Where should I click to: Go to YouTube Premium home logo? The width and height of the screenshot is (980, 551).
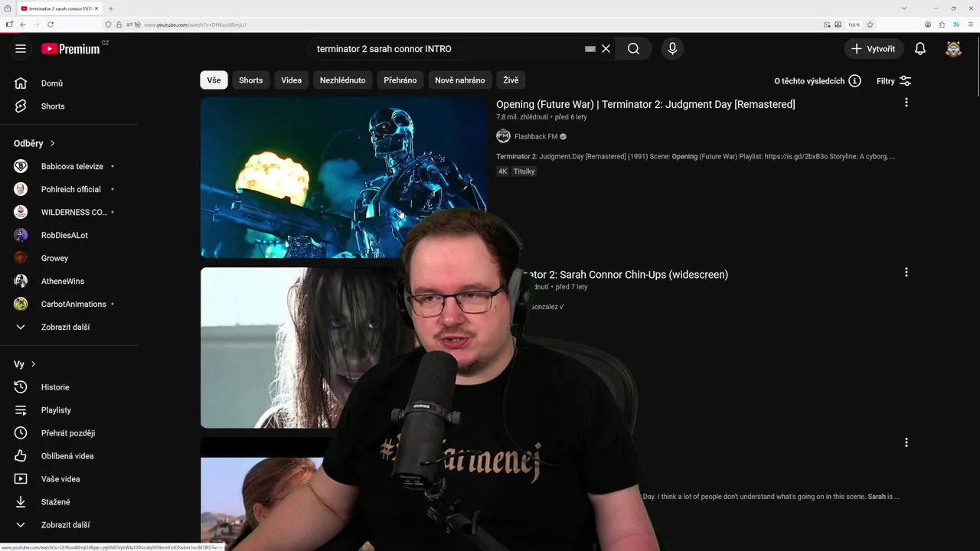[70, 49]
